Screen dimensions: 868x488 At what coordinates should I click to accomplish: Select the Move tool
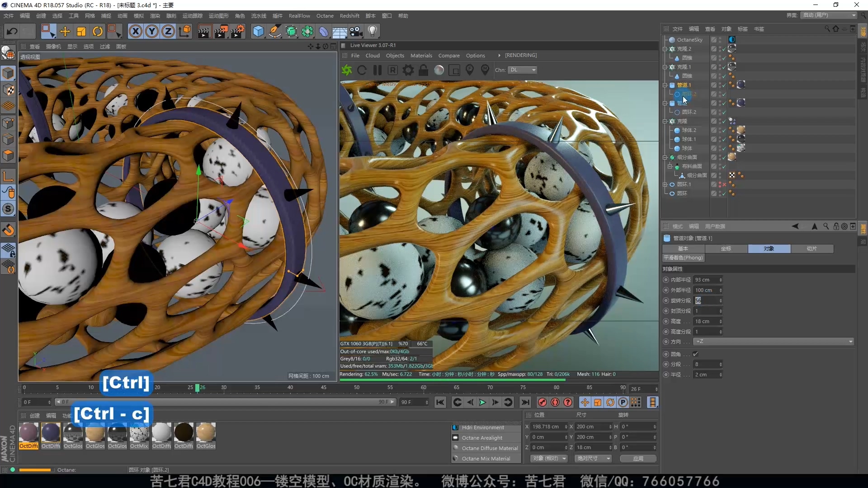click(x=65, y=31)
